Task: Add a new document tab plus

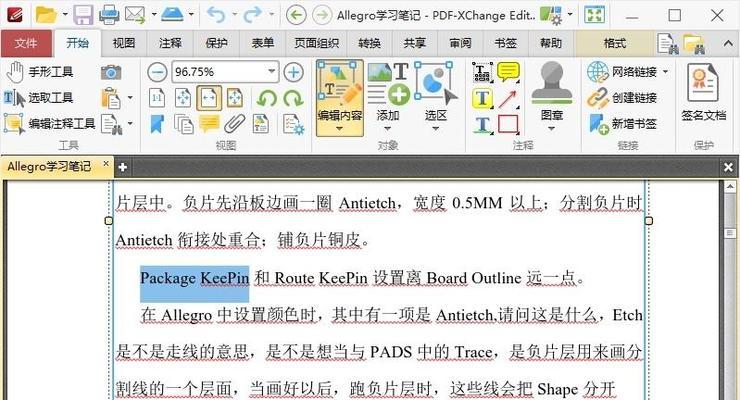Action: (x=123, y=167)
